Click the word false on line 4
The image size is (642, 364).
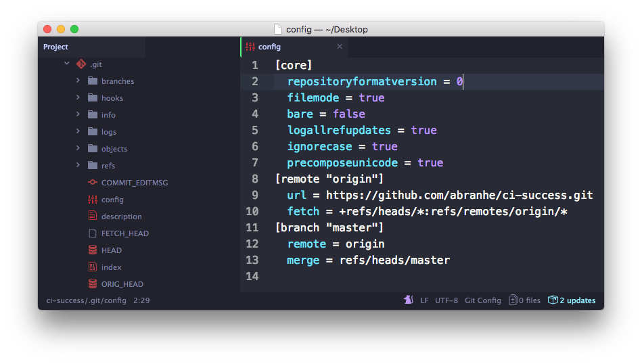349,114
